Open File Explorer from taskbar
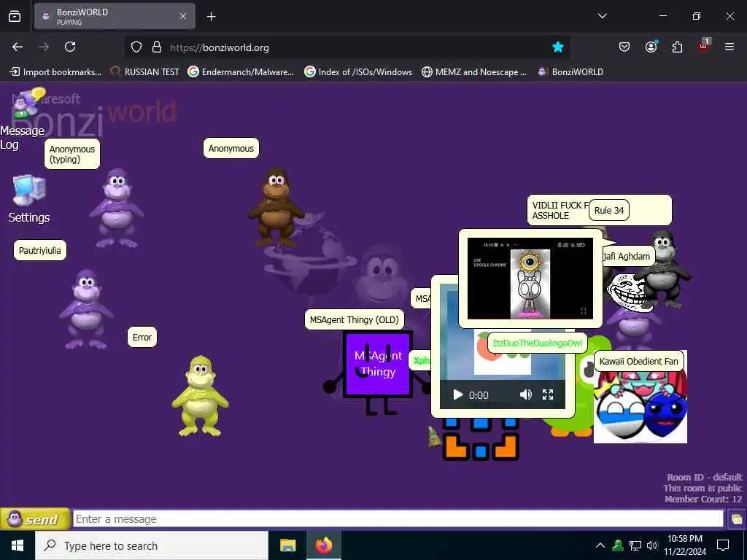 (287, 545)
